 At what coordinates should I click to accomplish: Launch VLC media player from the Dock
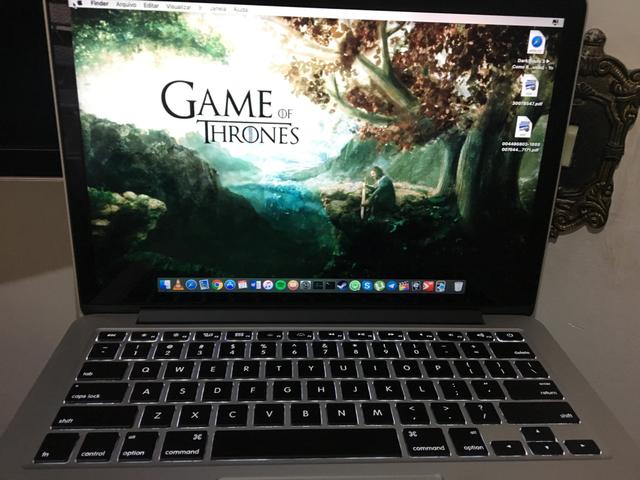(x=178, y=285)
